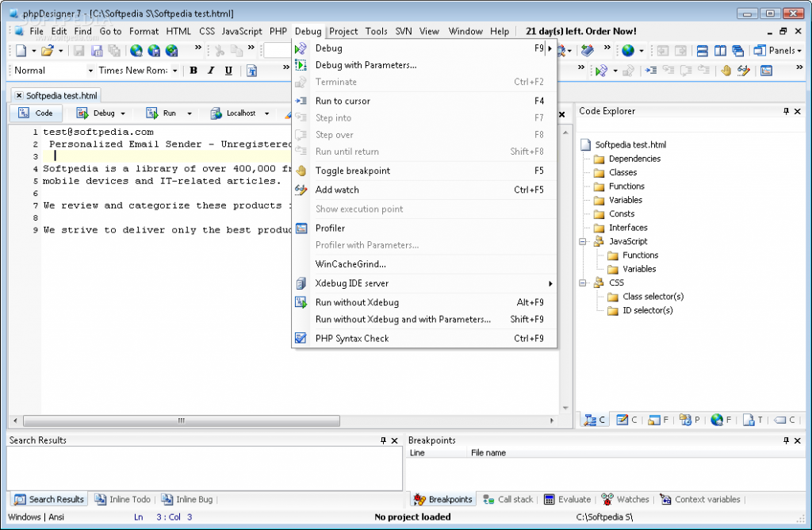Image resolution: width=812 pixels, height=530 pixels.
Task: Open the Times New Roman font dropdown
Action: 174,71
